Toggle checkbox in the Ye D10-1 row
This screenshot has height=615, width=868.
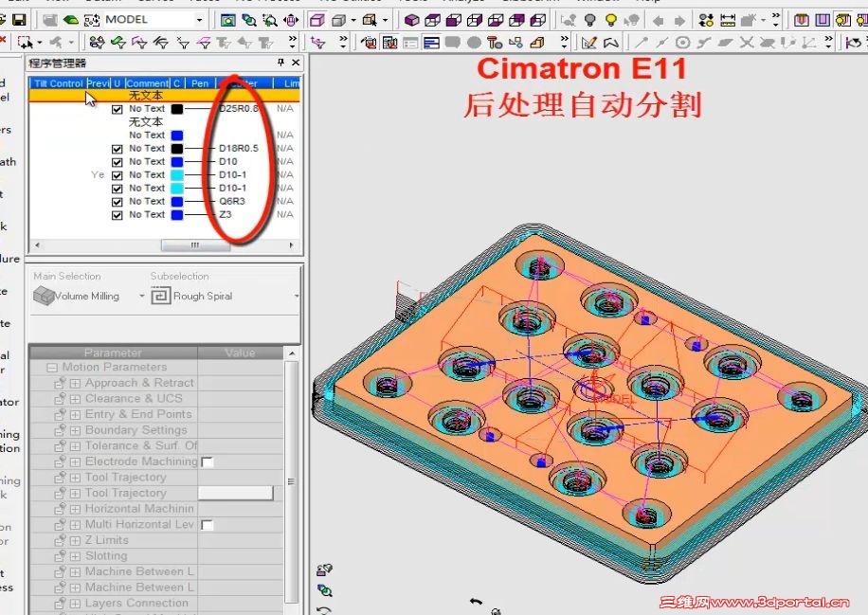point(117,175)
